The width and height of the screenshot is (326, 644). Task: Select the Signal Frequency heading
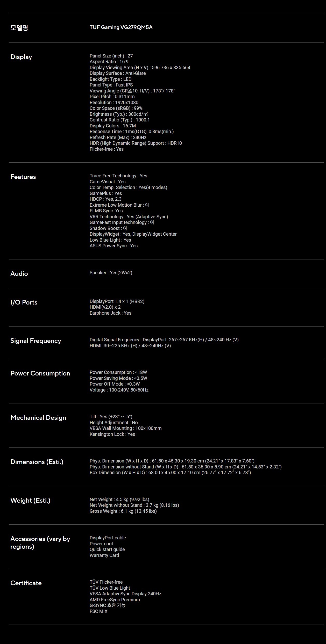[x=36, y=341]
